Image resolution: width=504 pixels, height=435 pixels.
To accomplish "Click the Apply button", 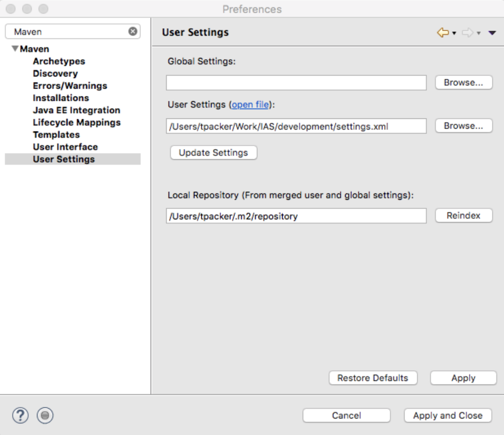I will pos(463,378).
